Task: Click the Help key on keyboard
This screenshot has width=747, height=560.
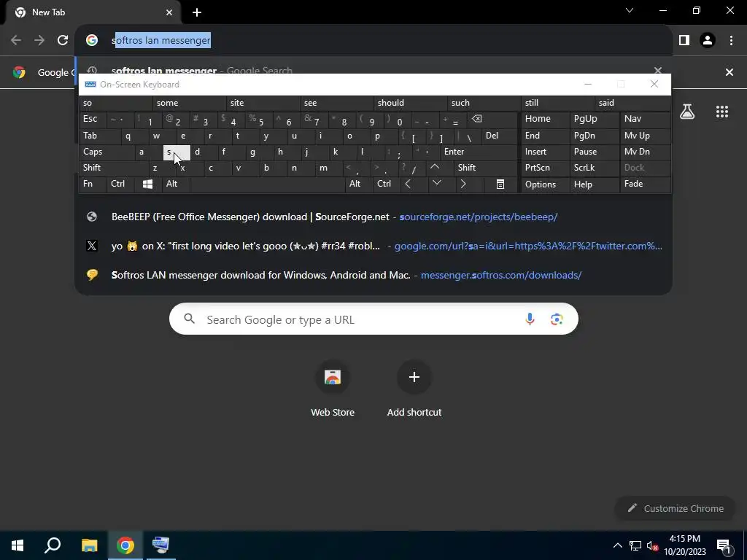Action: click(x=595, y=184)
